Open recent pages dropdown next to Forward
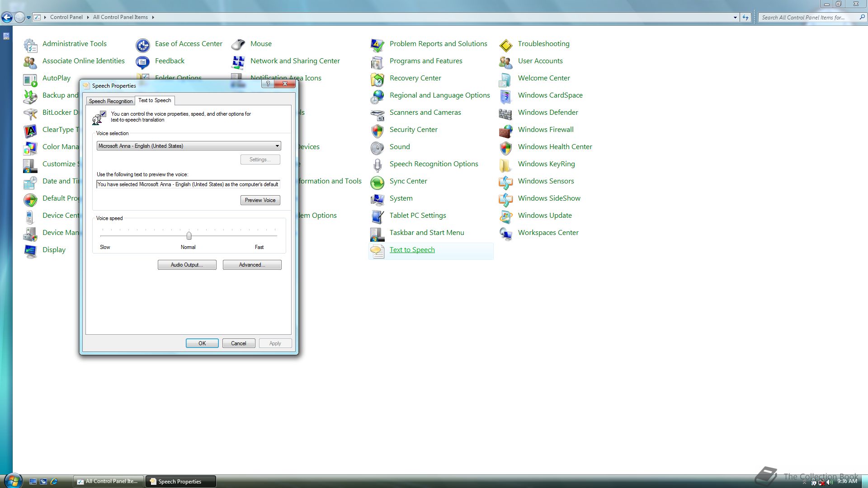Viewport: 868px width, 488px height. click(28, 18)
